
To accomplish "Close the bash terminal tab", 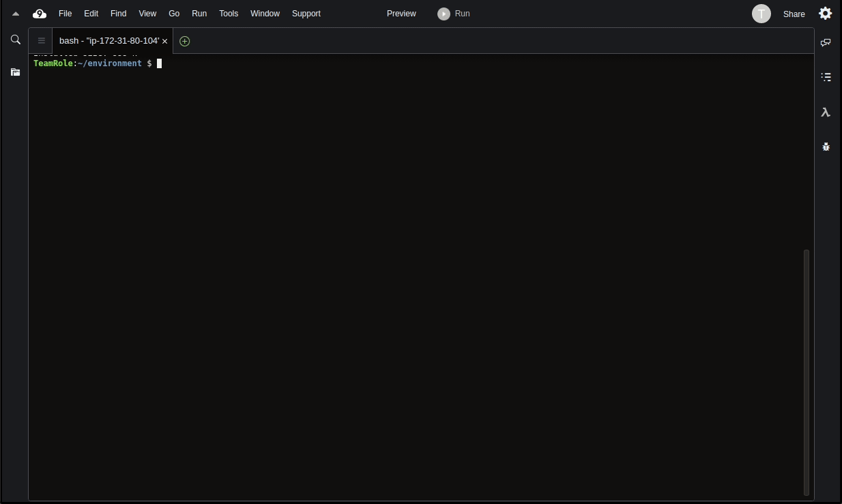I will [164, 41].
